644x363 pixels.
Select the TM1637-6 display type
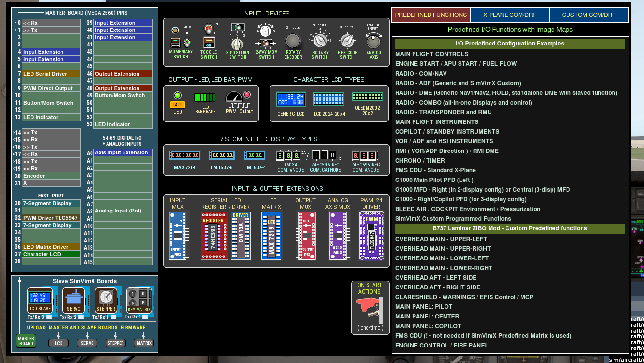click(222, 155)
